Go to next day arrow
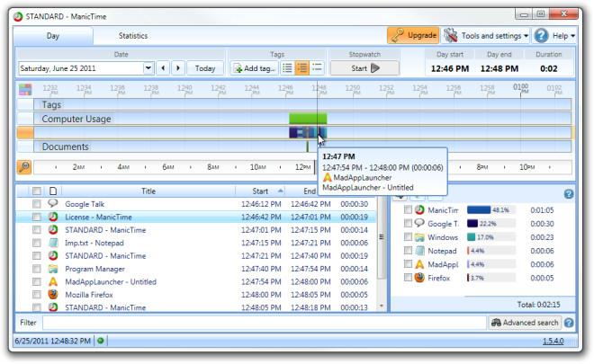 point(178,68)
